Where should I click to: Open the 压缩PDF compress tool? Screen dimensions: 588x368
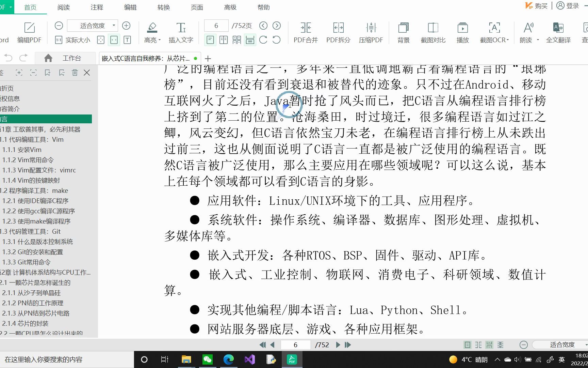pyautogui.click(x=371, y=33)
